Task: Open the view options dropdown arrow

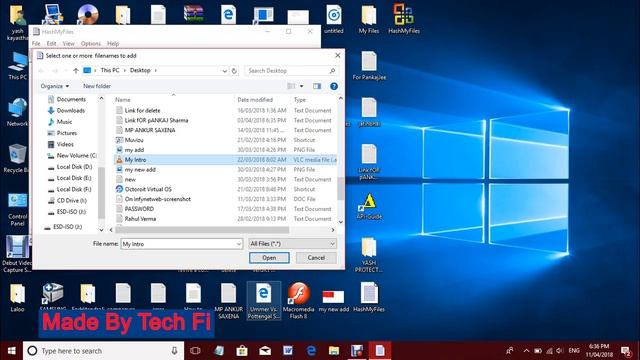Action: coord(302,86)
